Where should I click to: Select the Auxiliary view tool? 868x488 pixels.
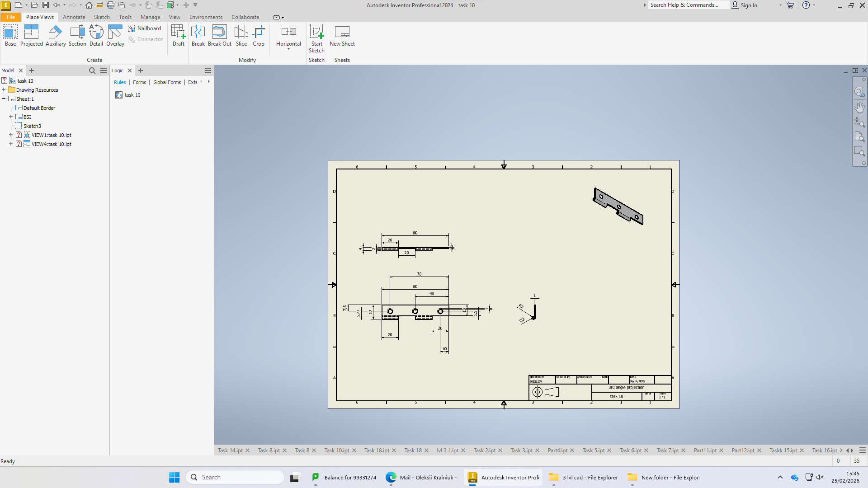tap(56, 35)
